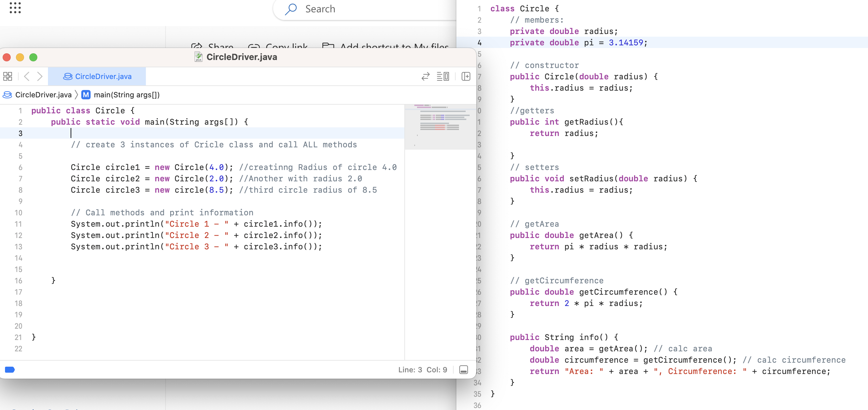
Task: Maximize the CircleDriver.java window with green button
Action: pos(33,57)
